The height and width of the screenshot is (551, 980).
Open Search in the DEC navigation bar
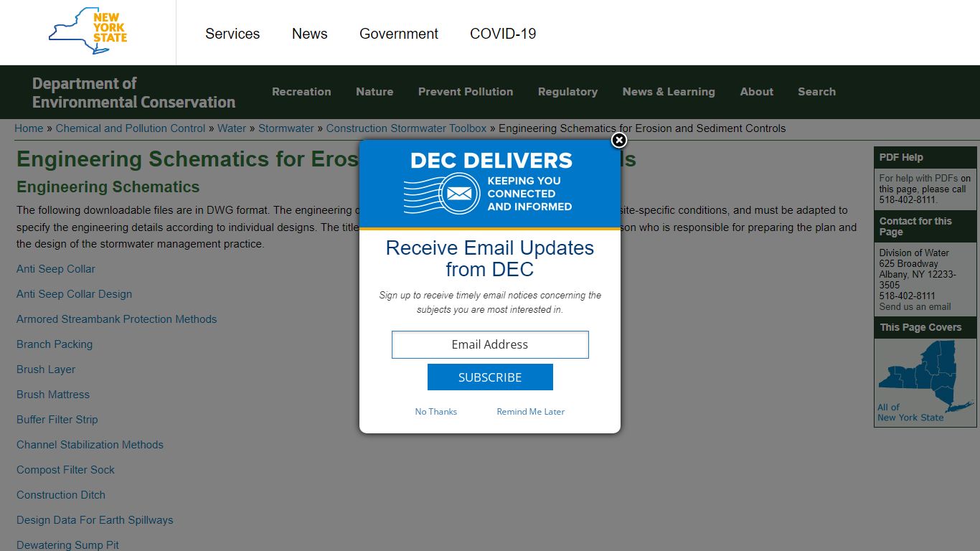click(x=816, y=92)
